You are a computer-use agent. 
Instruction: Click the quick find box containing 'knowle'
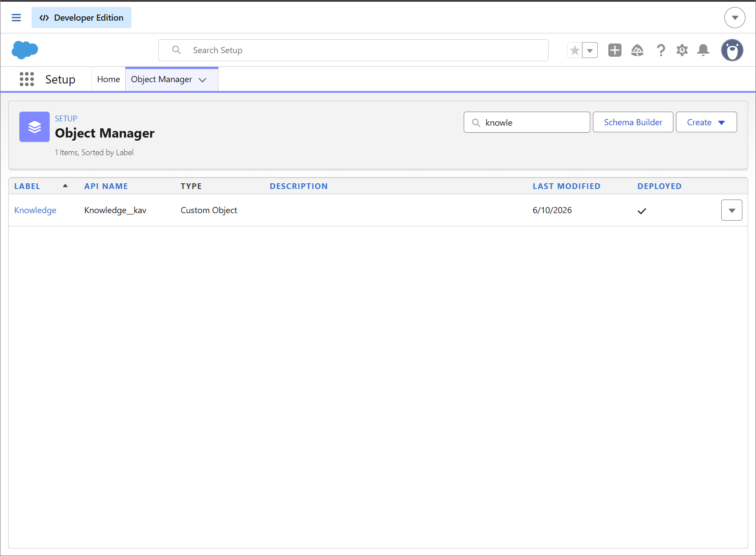point(527,122)
